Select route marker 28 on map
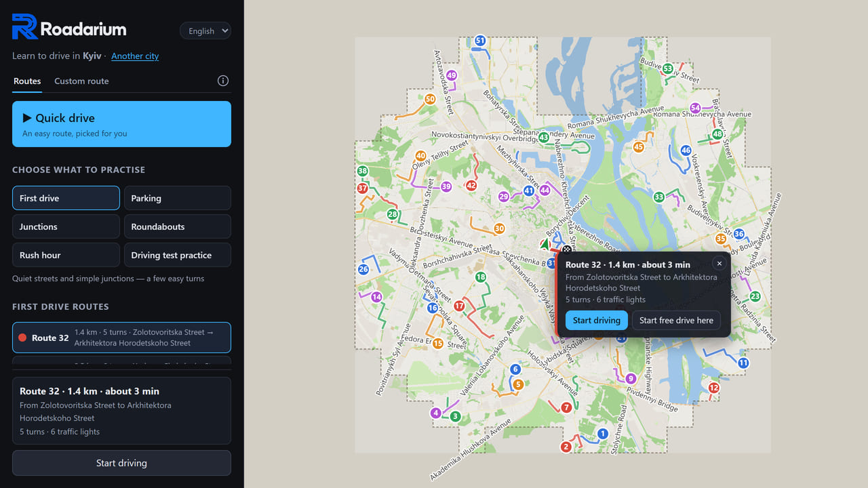 click(392, 214)
